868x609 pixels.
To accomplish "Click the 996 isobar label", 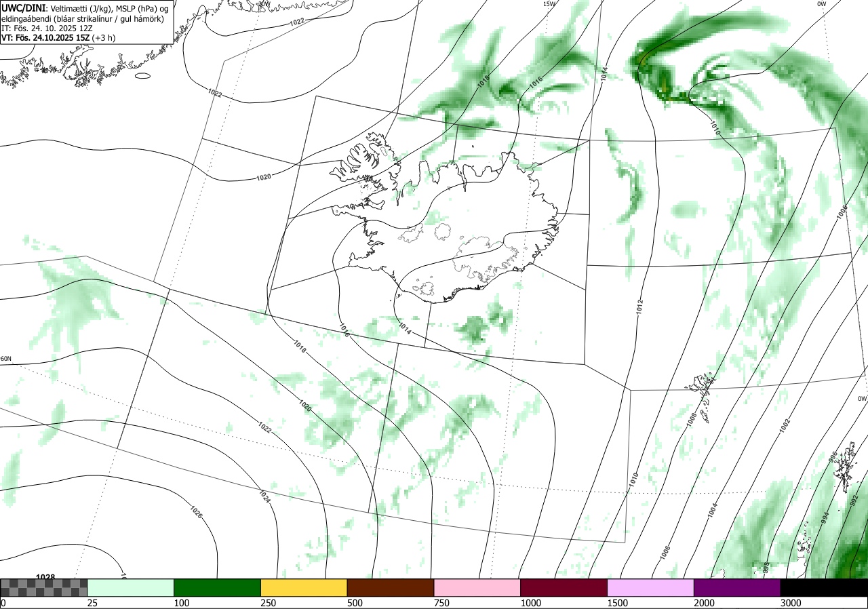I will tap(833, 456).
